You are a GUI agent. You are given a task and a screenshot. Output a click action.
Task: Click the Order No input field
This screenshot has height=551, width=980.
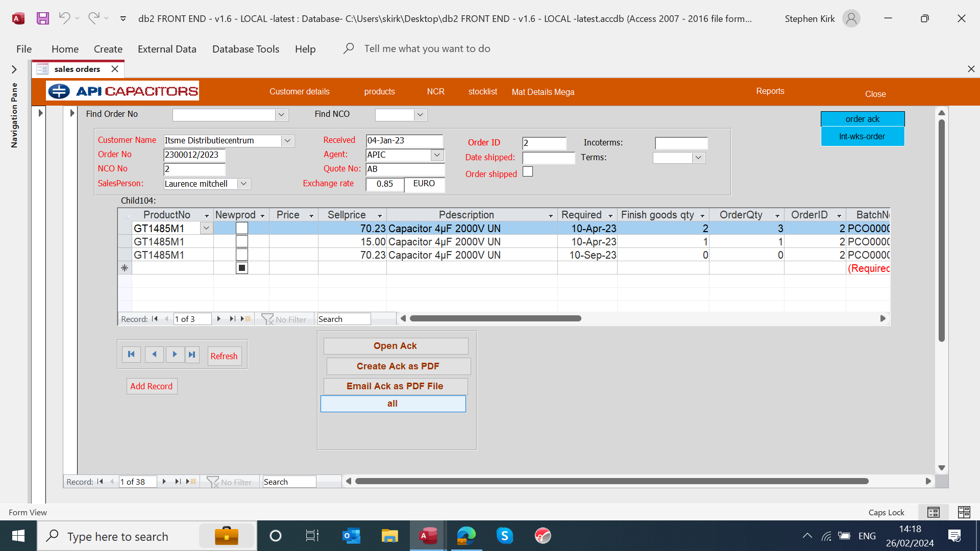pyautogui.click(x=194, y=155)
